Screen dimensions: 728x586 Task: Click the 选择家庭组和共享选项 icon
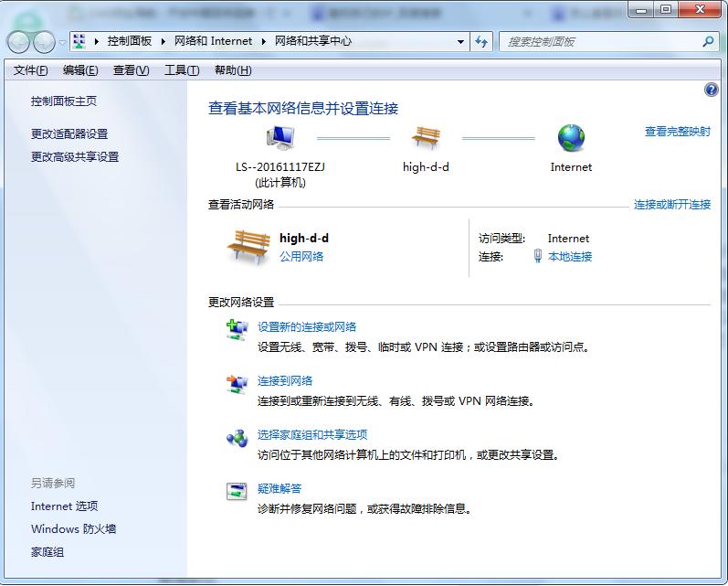[237, 437]
